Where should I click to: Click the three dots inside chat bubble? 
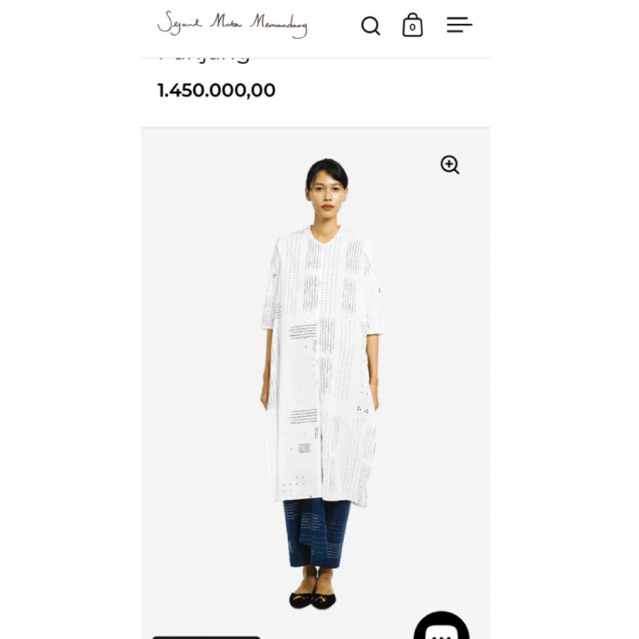click(441, 636)
